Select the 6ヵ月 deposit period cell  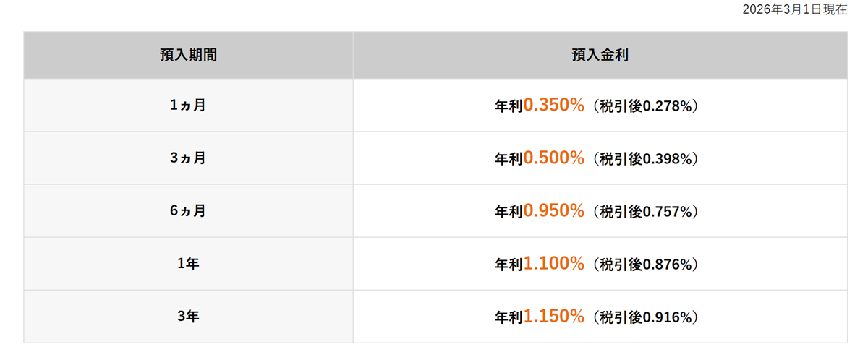pyautogui.click(x=188, y=211)
